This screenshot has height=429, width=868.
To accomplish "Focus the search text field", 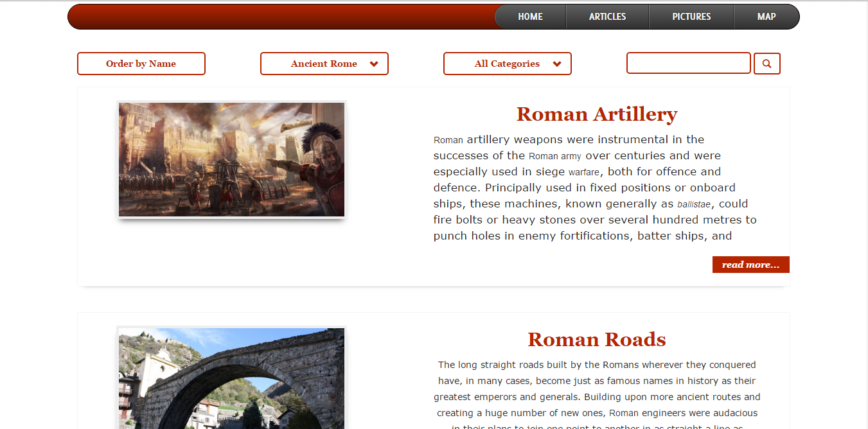I will [x=689, y=63].
